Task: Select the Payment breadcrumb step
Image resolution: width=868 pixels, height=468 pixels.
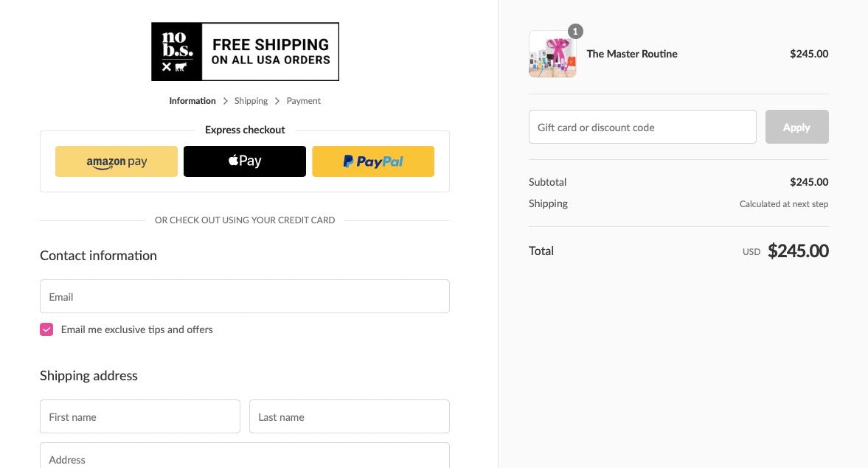Action: pyautogui.click(x=303, y=101)
